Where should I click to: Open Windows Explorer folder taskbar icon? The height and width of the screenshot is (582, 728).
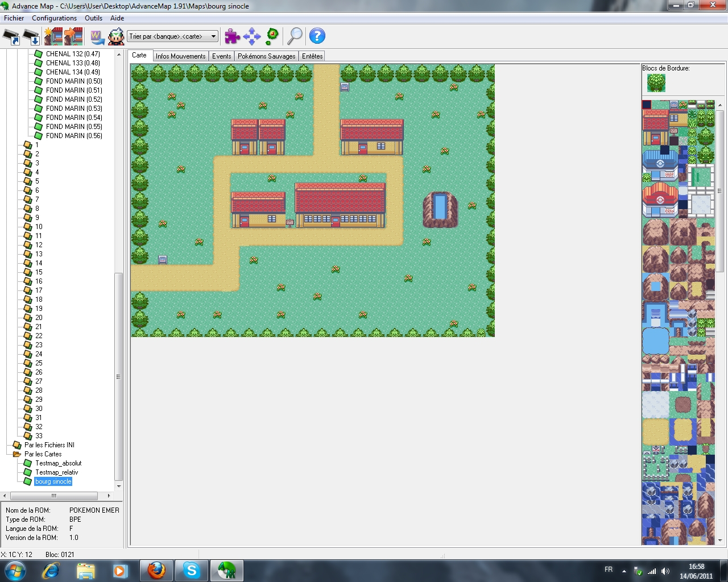point(86,571)
